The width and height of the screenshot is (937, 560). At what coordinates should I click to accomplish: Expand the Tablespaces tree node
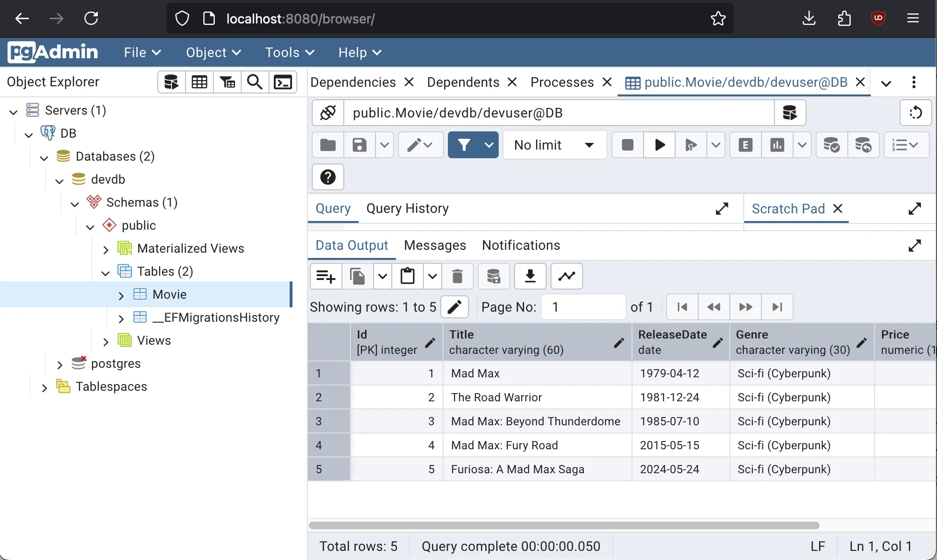point(44,387)
